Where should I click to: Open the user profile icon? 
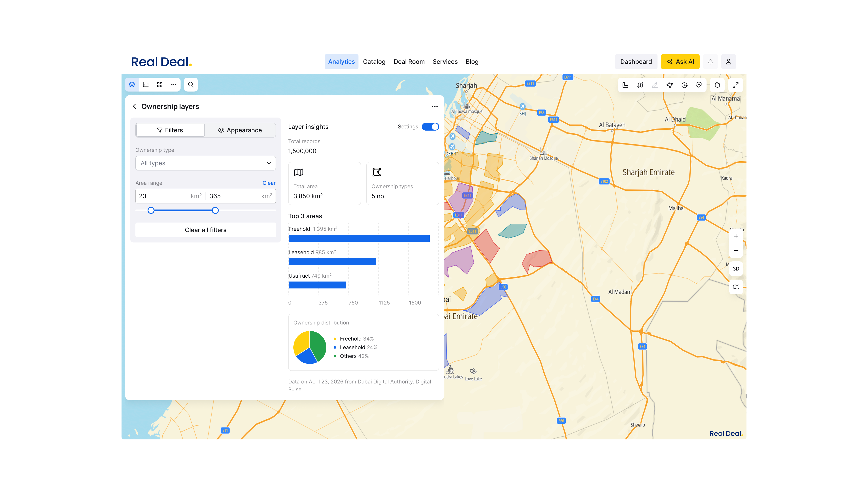[728, 62]
